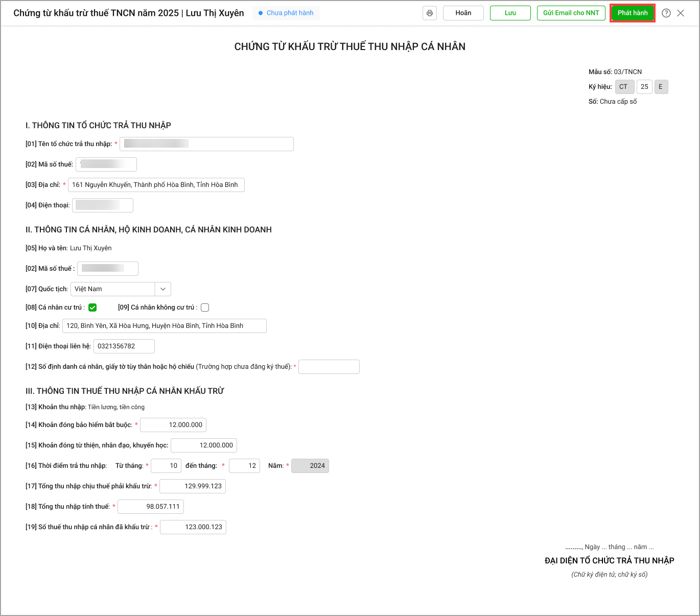Edit the organization address field 161 Nguyễn Khuyến
This screenshot has width=700, height=616.
click(156, 185)
